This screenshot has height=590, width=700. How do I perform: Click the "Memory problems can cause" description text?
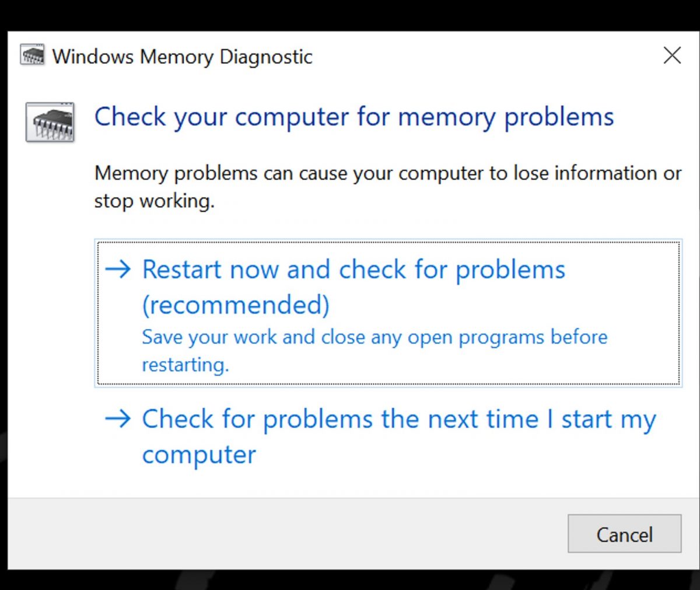click(x=387, y=173)
